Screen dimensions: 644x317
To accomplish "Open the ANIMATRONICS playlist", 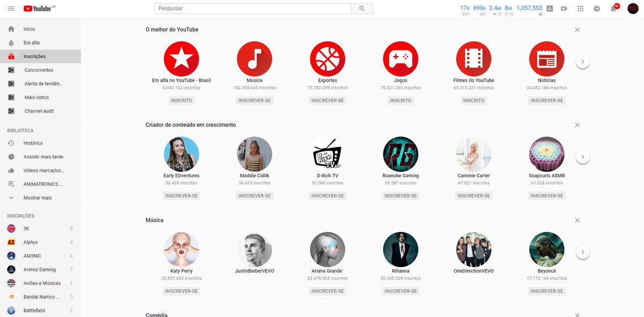I will 40,184.
